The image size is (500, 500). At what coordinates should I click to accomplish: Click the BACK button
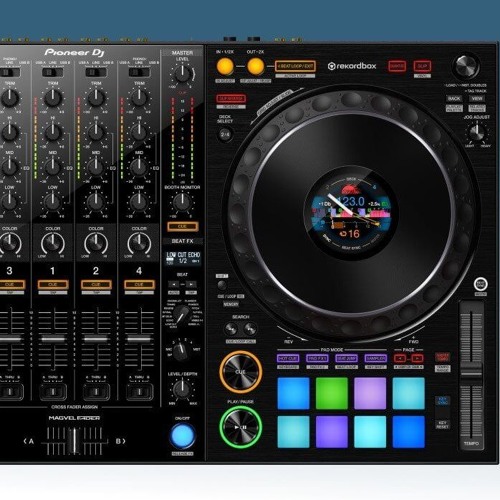[454, 99]
